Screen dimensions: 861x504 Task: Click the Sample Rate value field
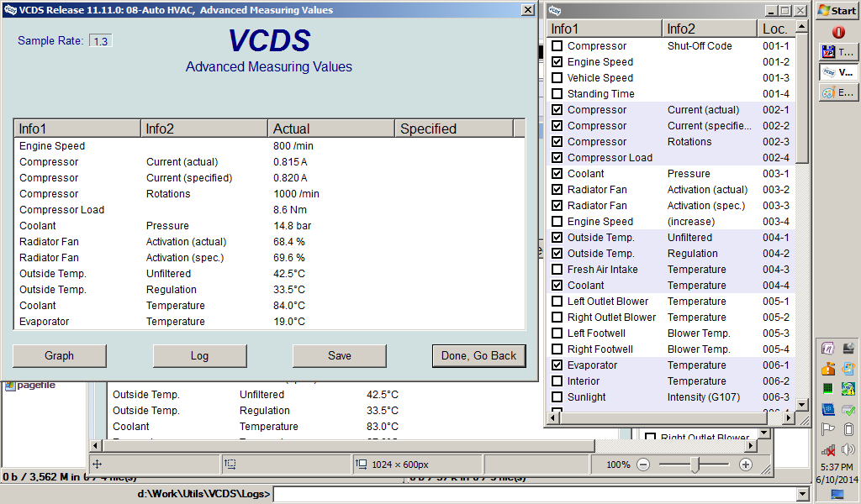click(x=101, y=41)
